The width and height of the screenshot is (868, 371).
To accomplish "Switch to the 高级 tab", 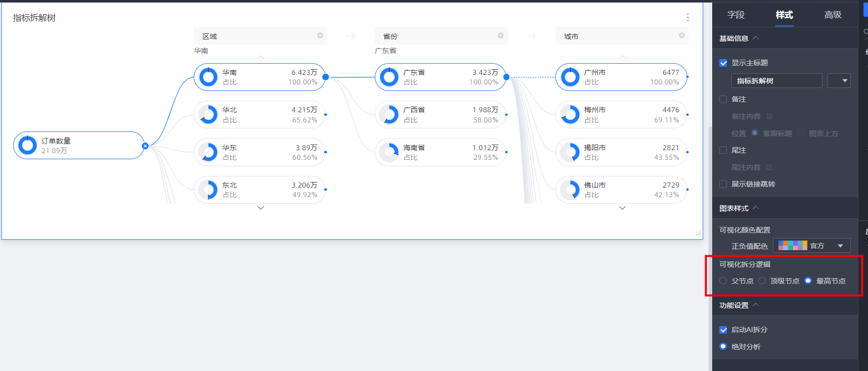I will click(x=833, y=15).
